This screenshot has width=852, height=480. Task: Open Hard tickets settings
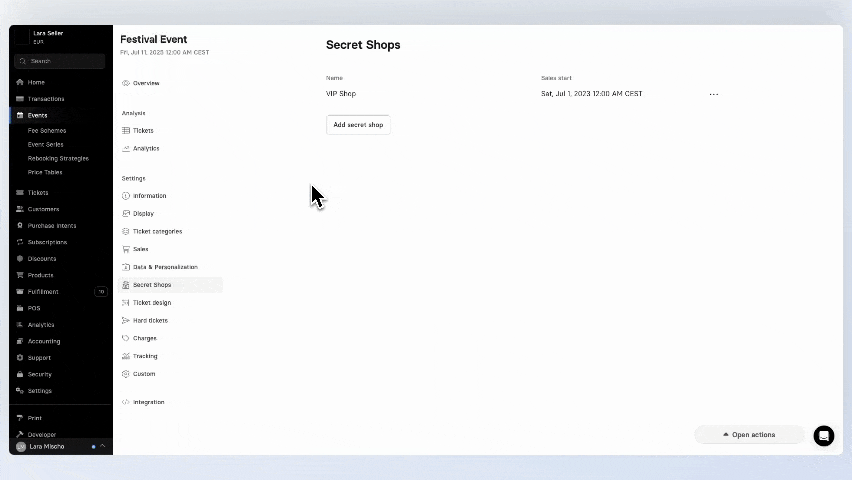tap(150, 321)
